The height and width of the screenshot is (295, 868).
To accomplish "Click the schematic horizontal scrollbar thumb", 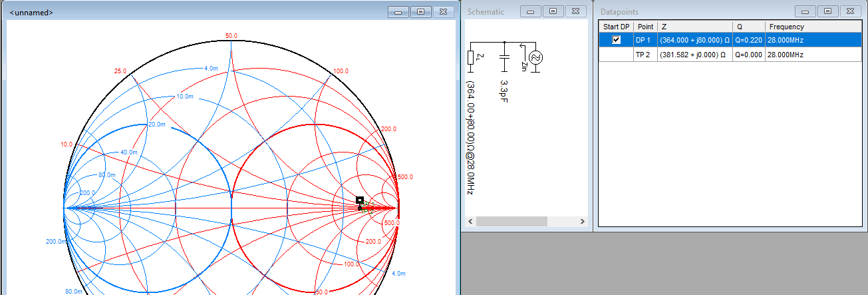I will point(511,221).
